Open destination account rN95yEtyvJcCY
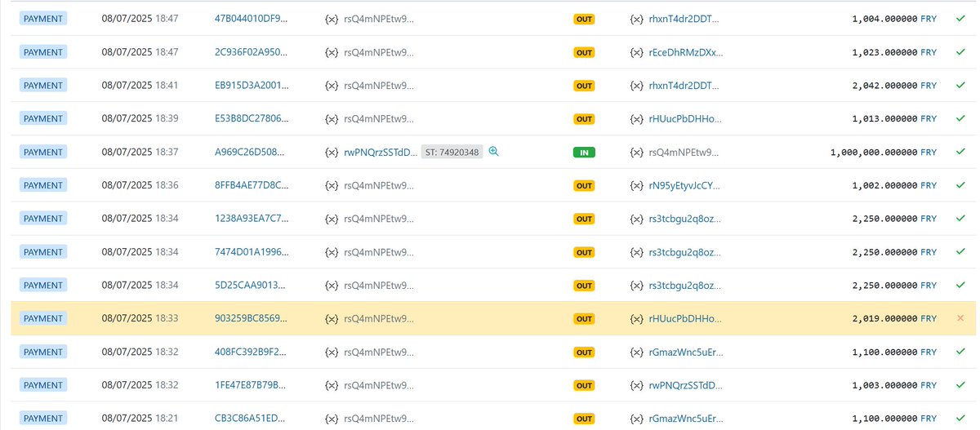 pos(684,185)
